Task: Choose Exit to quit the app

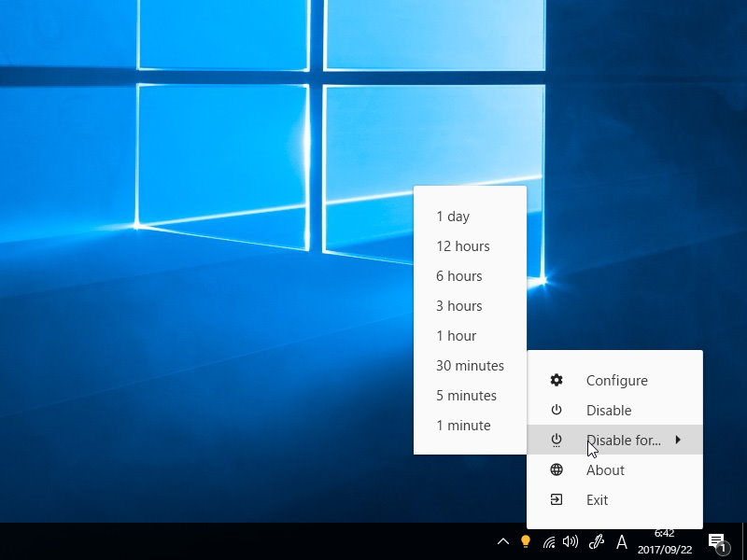Action: coord(614,499)
